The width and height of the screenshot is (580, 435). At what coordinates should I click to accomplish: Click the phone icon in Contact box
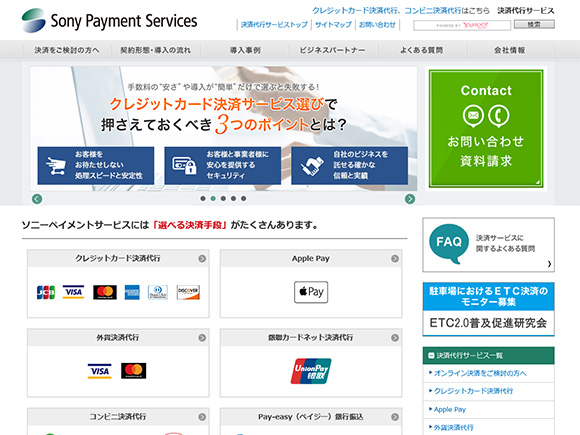[x=499, y=115]
